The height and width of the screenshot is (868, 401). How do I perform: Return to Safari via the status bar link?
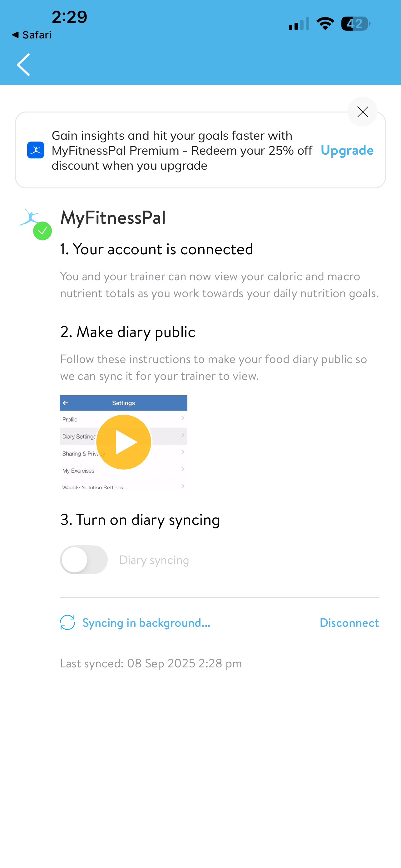32,35
